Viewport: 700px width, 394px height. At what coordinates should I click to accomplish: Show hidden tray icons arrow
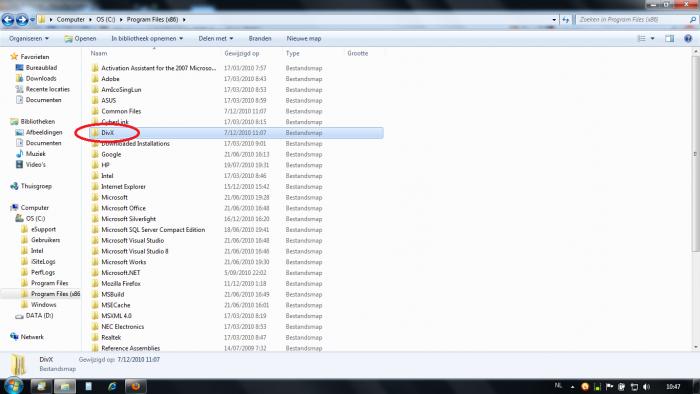[572, 387]
